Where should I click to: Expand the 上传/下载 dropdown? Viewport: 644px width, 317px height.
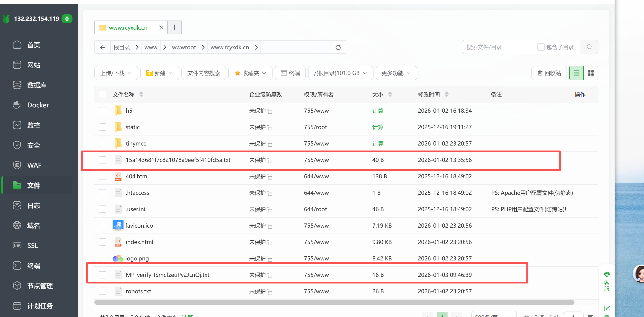[x=116, y=73]
